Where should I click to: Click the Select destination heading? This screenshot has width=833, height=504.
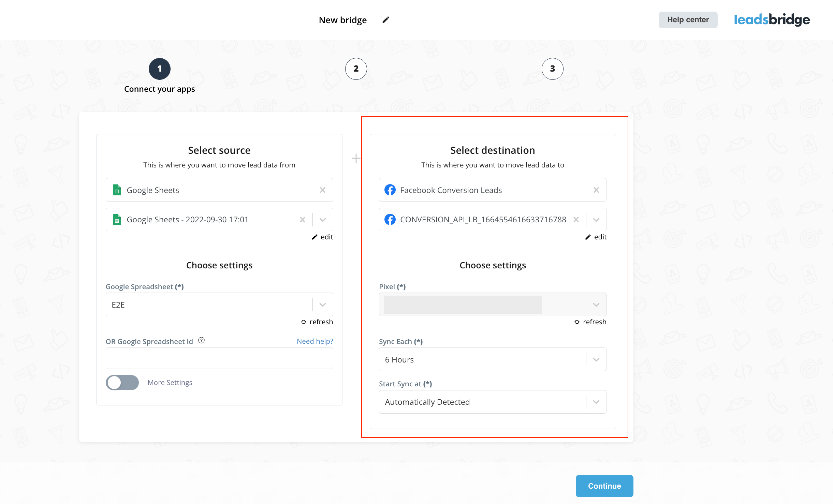pyautogui.click(x=493, y=150)
